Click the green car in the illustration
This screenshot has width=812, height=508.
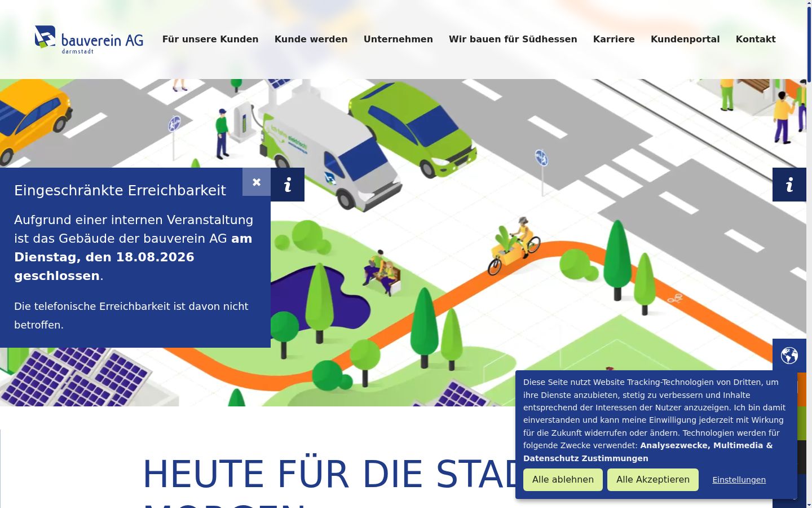(413, 129)
